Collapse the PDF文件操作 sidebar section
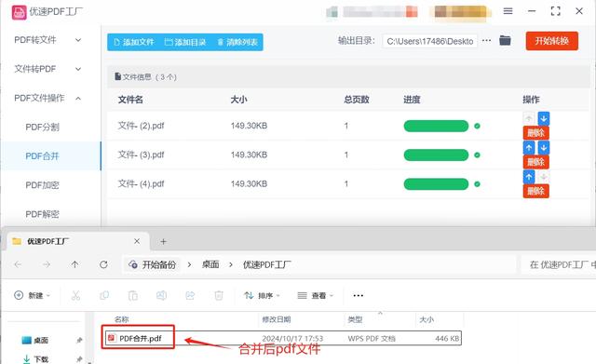The image size is (596, 364). pyautogui.click(x=47, y=98)
